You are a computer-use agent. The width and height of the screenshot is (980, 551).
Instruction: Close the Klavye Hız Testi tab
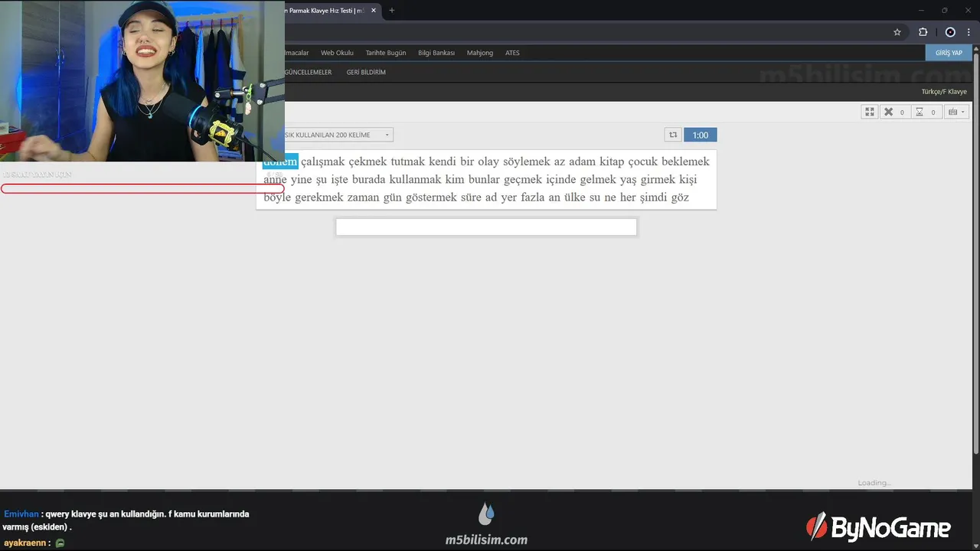(x=374, y=11)
